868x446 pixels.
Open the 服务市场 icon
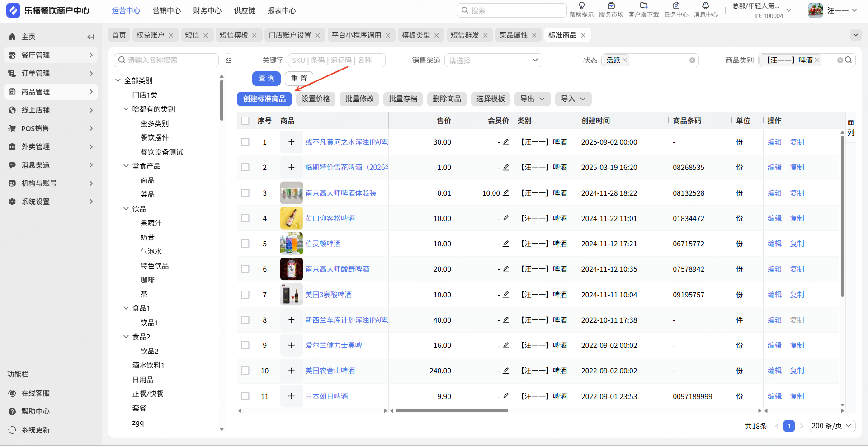(x=611, y=6)
